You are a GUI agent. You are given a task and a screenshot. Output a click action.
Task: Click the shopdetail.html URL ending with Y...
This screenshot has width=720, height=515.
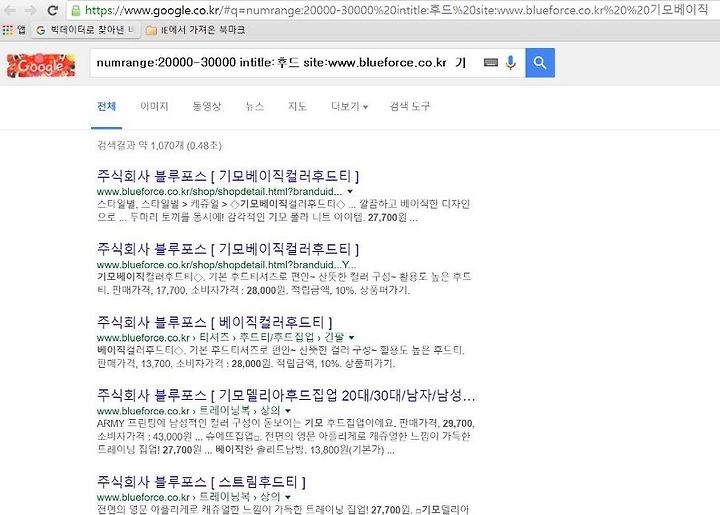click(226, 264)
